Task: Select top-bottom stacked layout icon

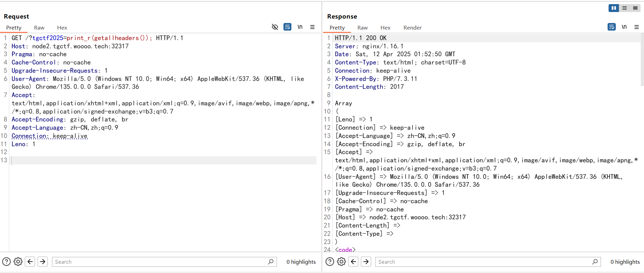Action: click(x=624, y=8)
